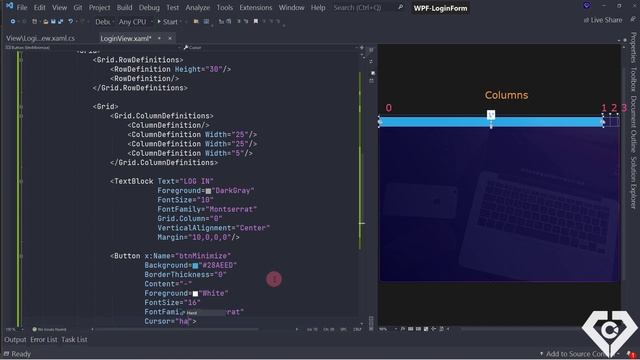This screenshot has width=640, height=360.
Task: Open the Output panel tab
Action: 15,339
